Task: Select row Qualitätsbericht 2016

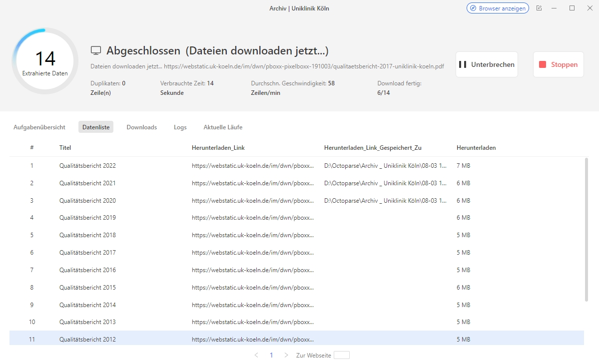Action: pos(296,270)
